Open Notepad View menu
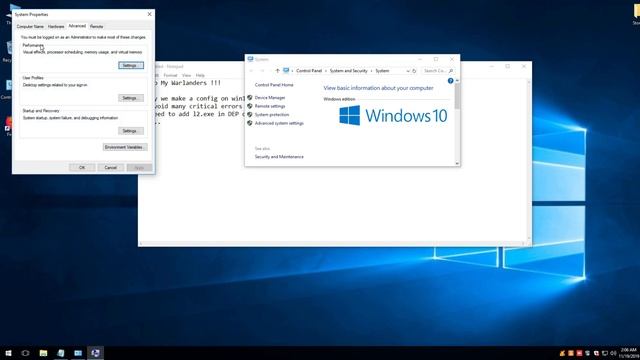The width and height of the screenshot is (640, 360). tap(187, 75)
